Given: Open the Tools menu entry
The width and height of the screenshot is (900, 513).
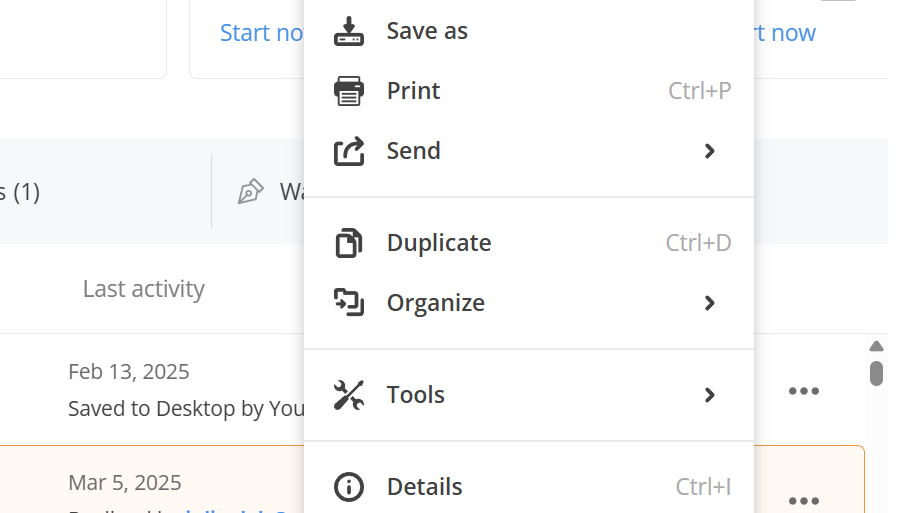Looking at the screenshot, I should click(x=529, y=395).
